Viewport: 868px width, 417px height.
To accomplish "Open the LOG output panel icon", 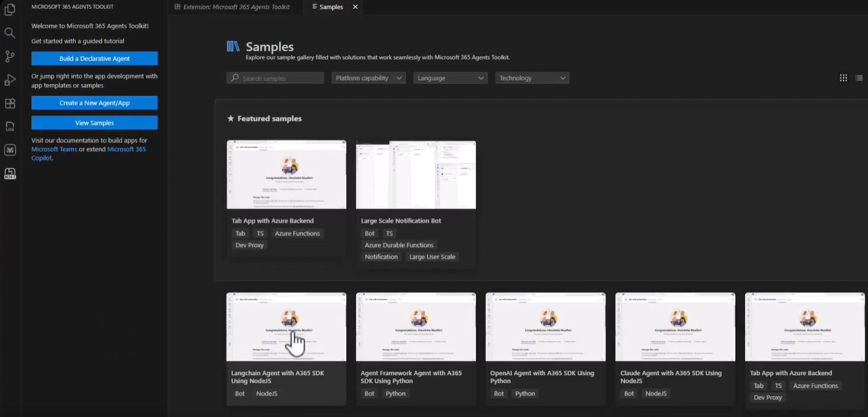I will (x=9, y=126).
